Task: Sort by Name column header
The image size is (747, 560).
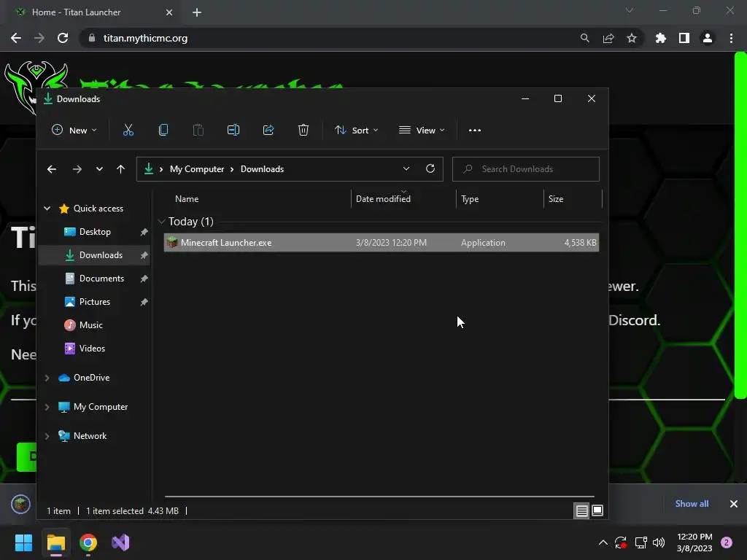Action: coord(187,199)
